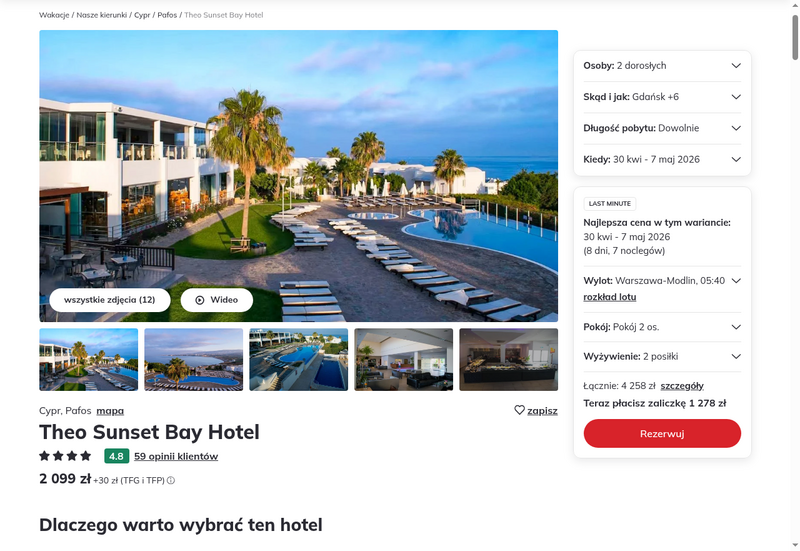The height and width of the screenshot is (551, 800).
Task: Go to Pafos in the breadcrumb
Action: click(x=167, y=15)
